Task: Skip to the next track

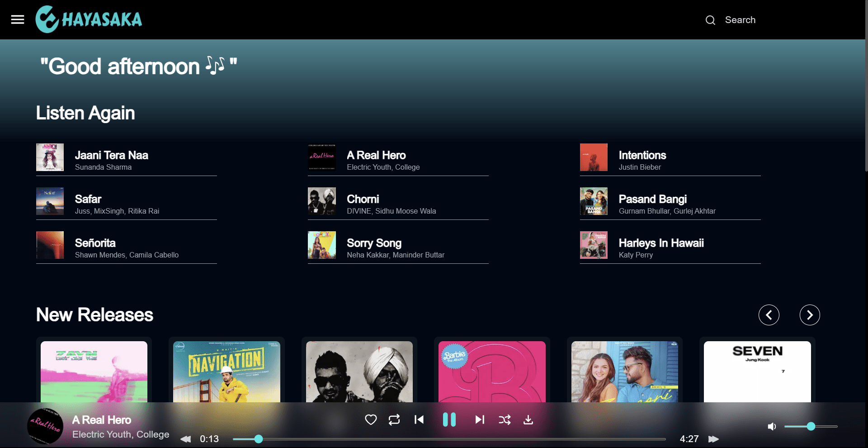Action: tap(480, 419)
